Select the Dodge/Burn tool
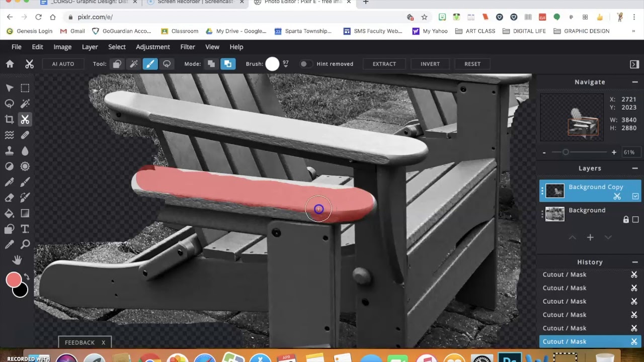644x362 pixels. click(x=9, y=166)
